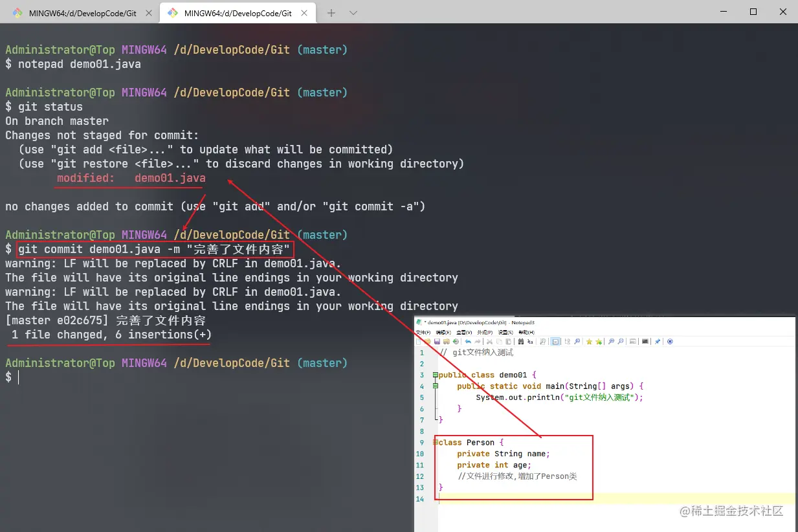Click the Paste clipboard icon in Notepad3
Viewport: 798px width, 532px height.
(508, 341)
